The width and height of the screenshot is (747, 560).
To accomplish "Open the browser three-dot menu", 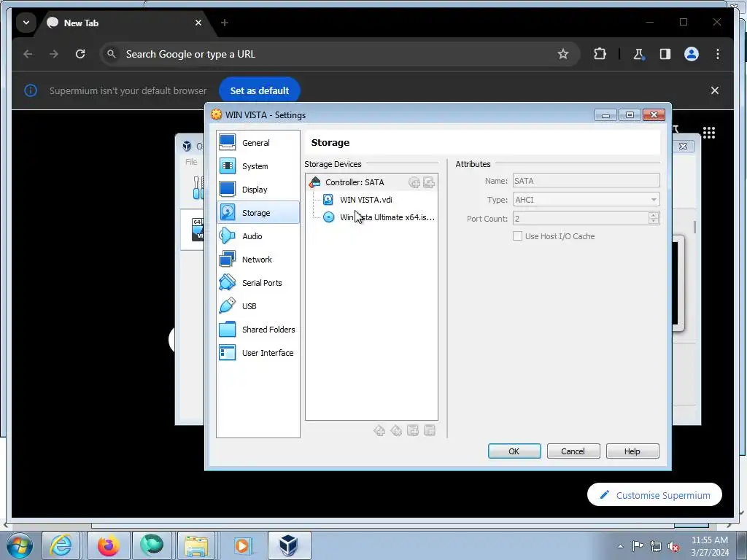I will (x=718, y=54).
